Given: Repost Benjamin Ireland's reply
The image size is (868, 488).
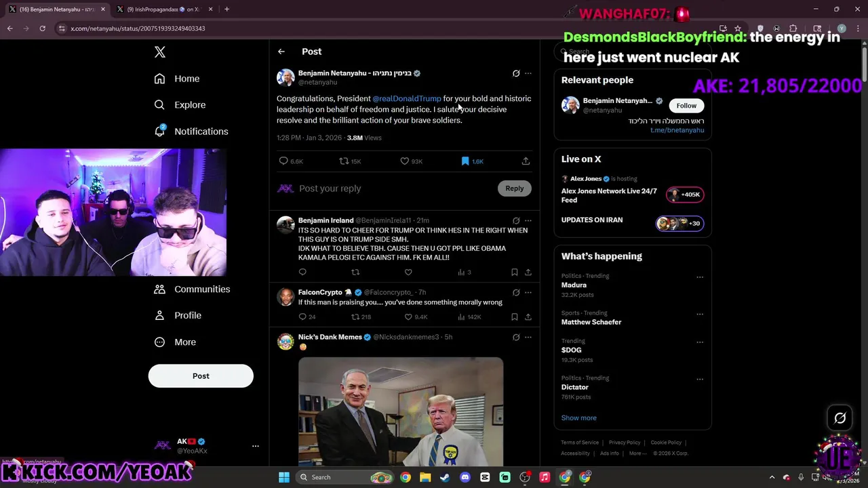Looking at the screenshot, I should point(355,272).
